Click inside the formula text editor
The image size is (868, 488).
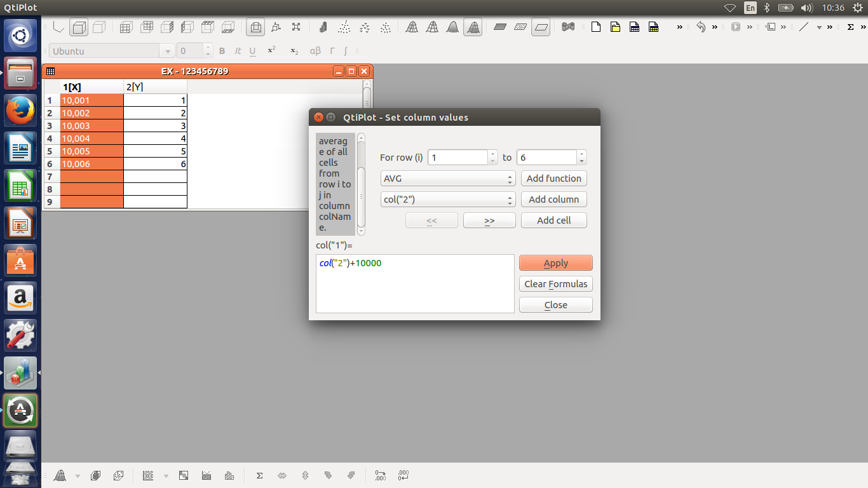pyautogui.click(x=415, y=284)
